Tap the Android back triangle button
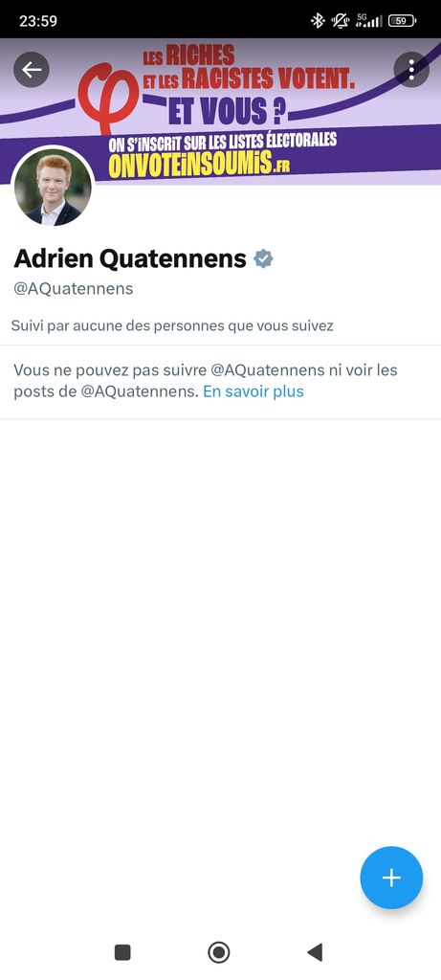Screen dimensions: 441x980 (315, 952)
